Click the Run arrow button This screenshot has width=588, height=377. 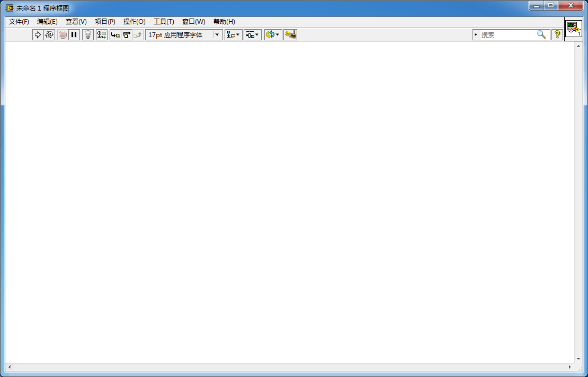click(x=38, y=34)
